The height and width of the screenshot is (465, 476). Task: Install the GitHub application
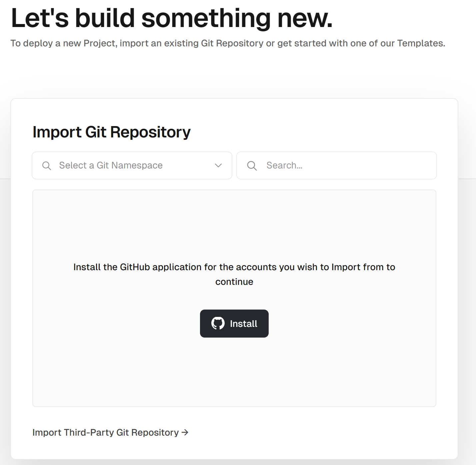pyautogui.click(x=234, y=324)
